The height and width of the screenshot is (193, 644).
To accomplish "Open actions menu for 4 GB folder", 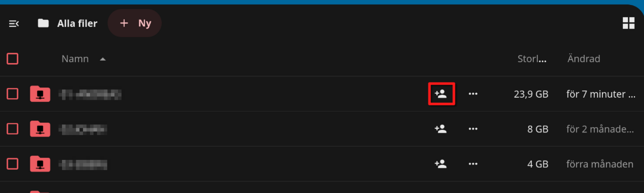I will pyautogui.click(x=473, y=164).
